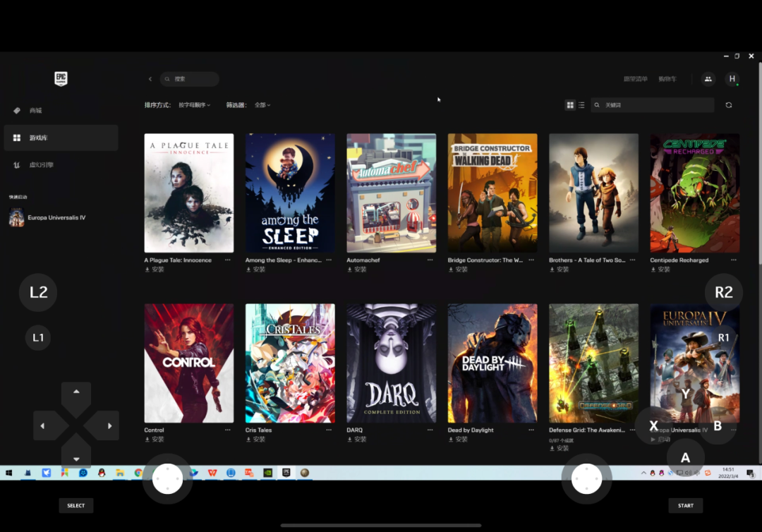Tap the START overlay button

(686, 505)
